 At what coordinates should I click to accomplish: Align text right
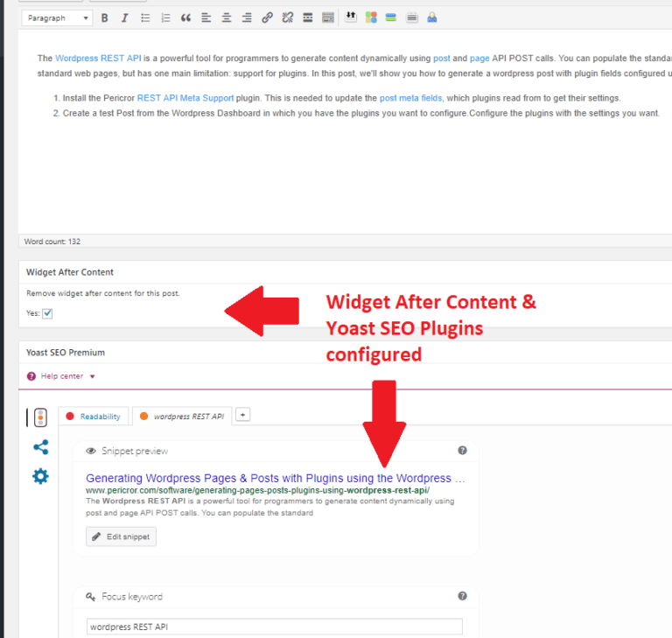(247, 18)
